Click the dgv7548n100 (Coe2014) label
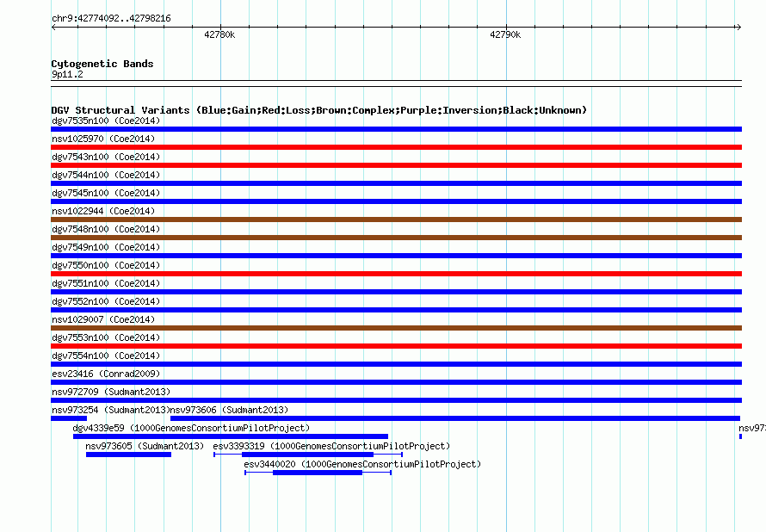 click(106, 229)
